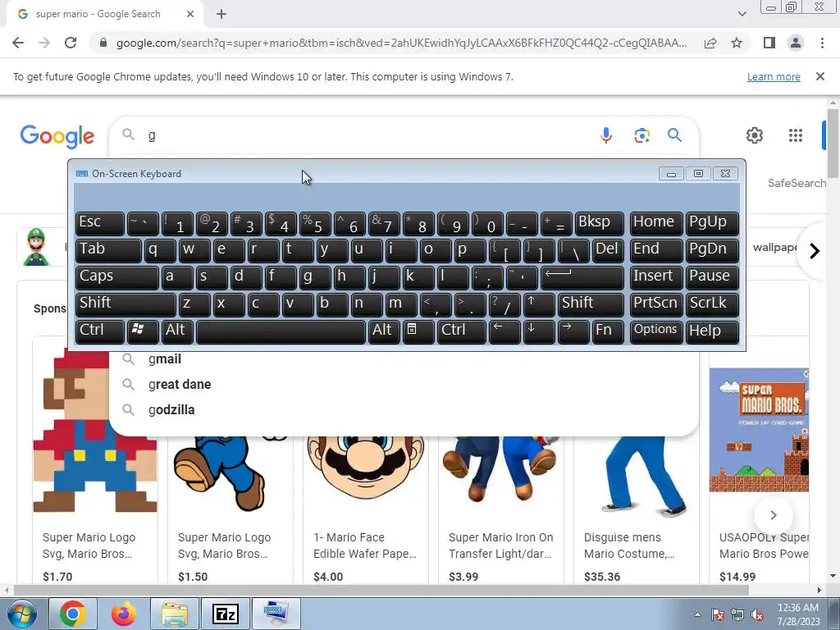Click the 'm' key
The height and width of the screenshot is (630, 840).
tap(401, 305)
